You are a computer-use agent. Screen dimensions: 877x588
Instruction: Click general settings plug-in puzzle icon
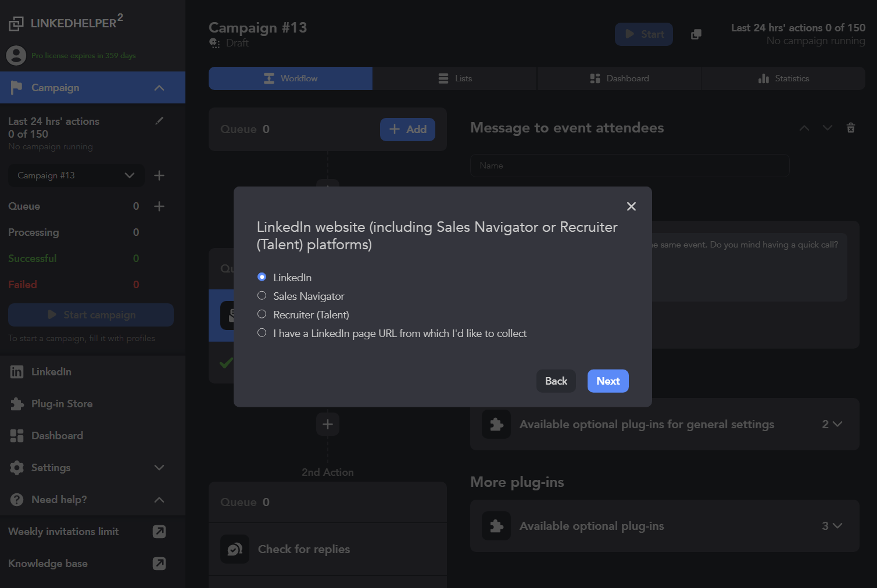click(x=496, y=424)
